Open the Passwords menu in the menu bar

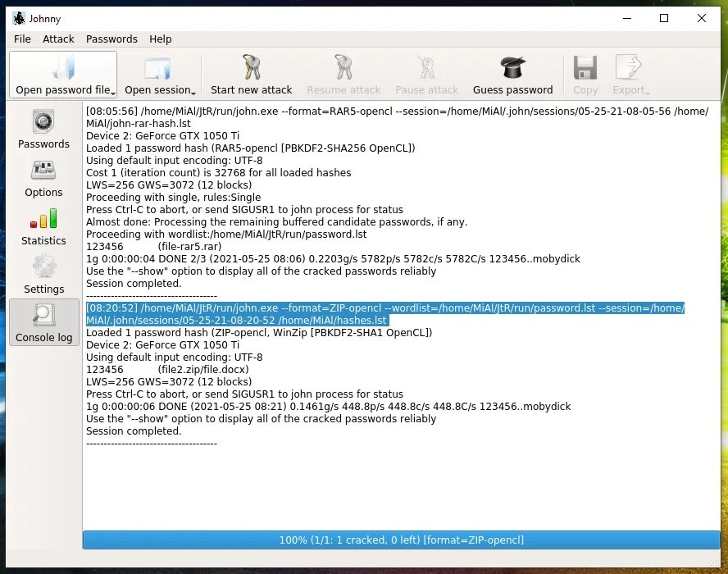click(111, 39)
